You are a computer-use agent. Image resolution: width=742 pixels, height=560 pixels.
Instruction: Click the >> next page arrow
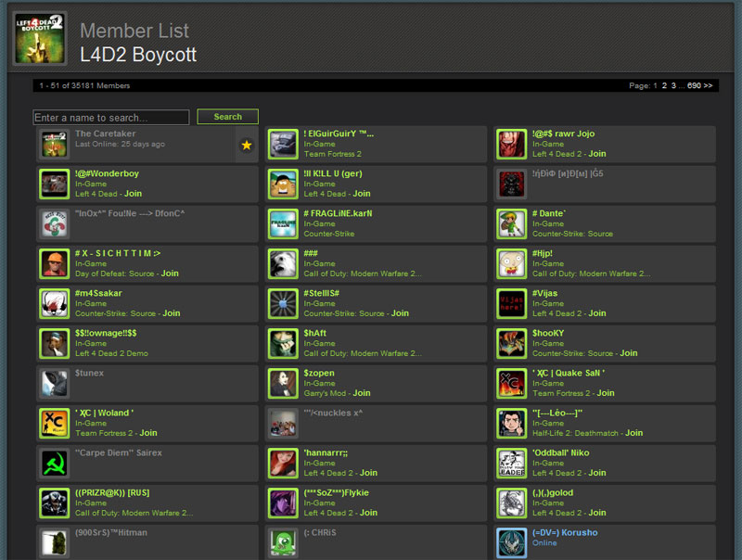[x=708, y=85]
